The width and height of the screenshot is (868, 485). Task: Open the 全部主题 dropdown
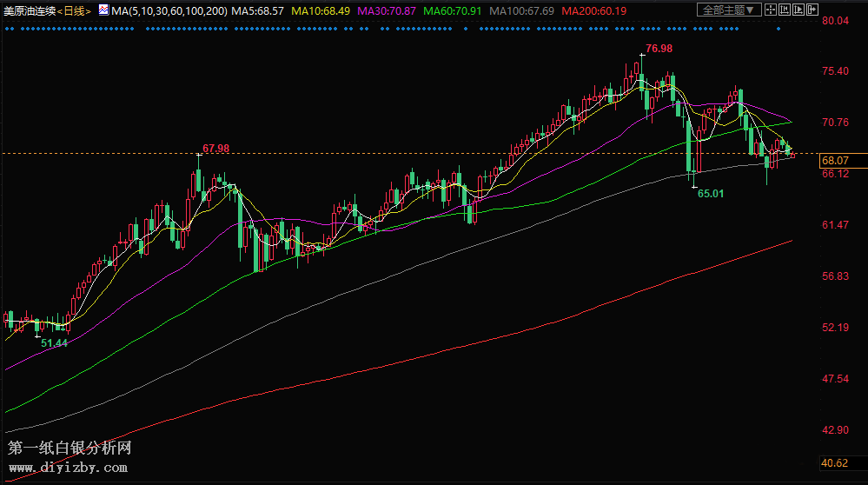coord(729,10)
